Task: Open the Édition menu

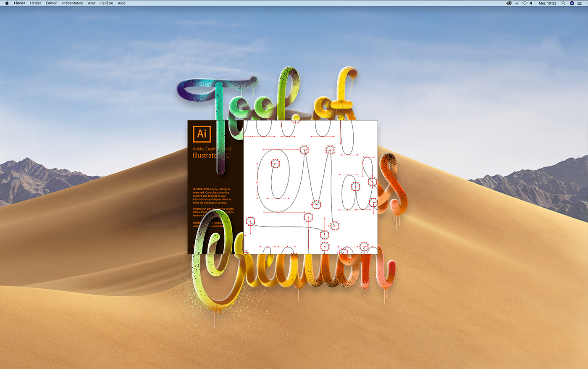Action: 52,3
